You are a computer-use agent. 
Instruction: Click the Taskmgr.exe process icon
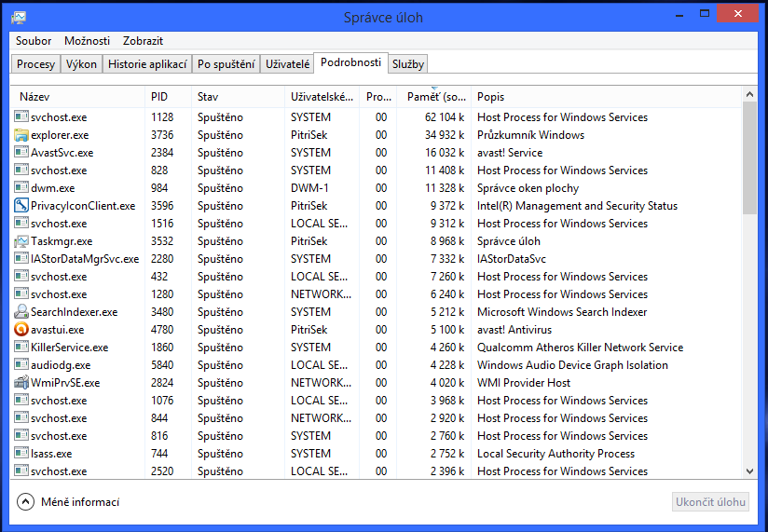(21, 240)
